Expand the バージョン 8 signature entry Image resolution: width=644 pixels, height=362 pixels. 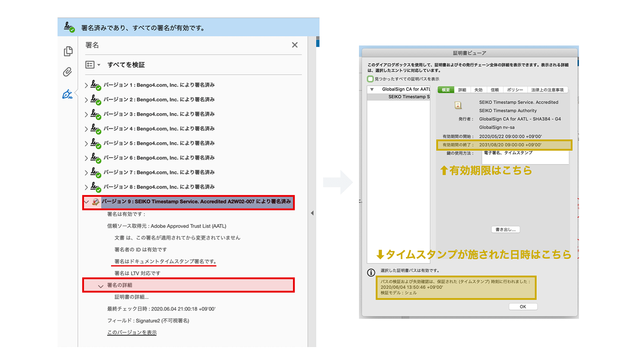coord(86,187)
